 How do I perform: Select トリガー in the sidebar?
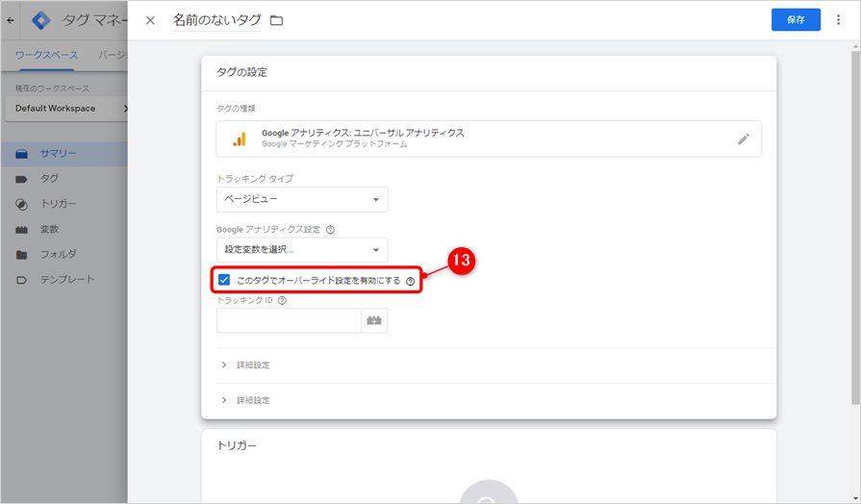pos(64,204)
